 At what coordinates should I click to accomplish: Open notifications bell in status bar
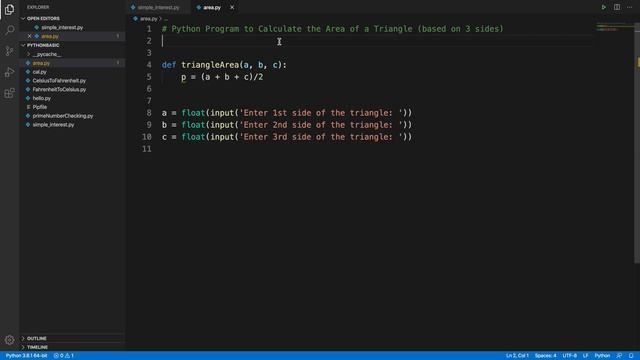click(631, 356)
